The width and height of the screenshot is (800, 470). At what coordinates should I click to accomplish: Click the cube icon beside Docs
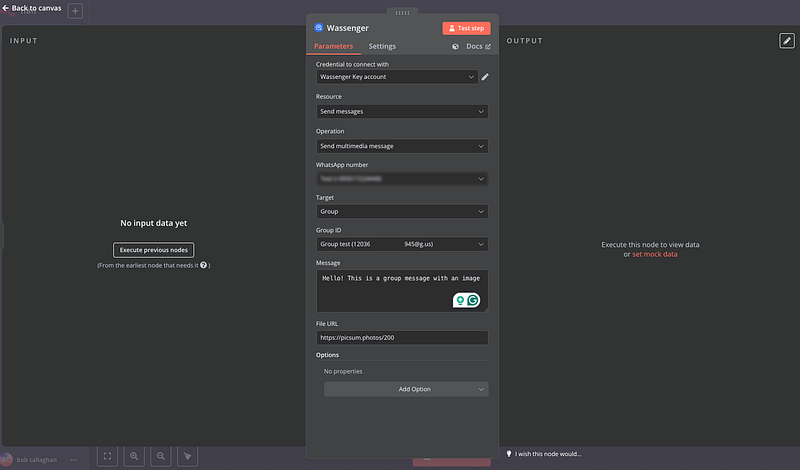coord(456,47)
